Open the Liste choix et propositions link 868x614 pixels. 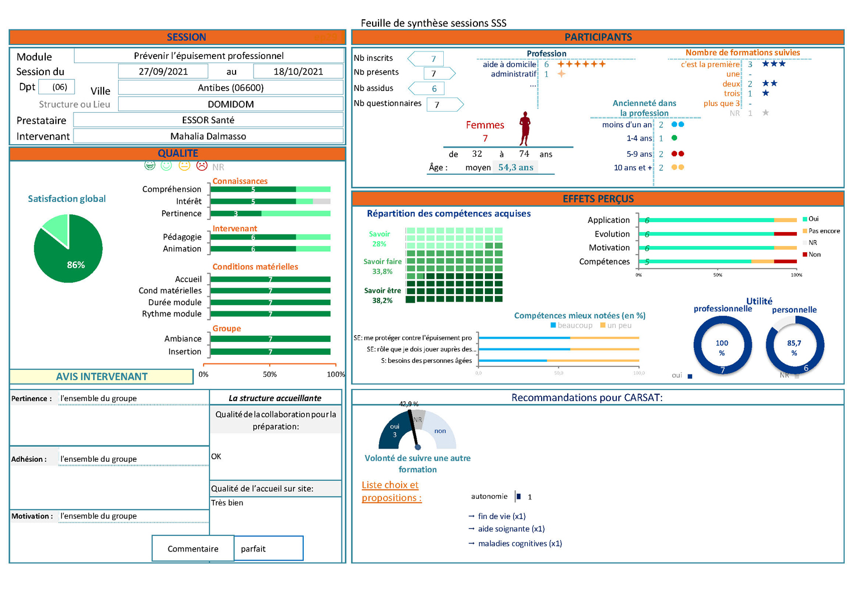(x=392, y=491)
